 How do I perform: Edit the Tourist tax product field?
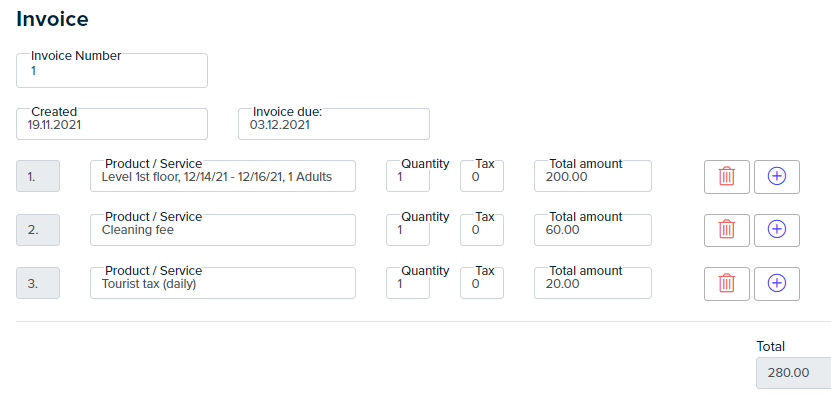coord(223,283)
